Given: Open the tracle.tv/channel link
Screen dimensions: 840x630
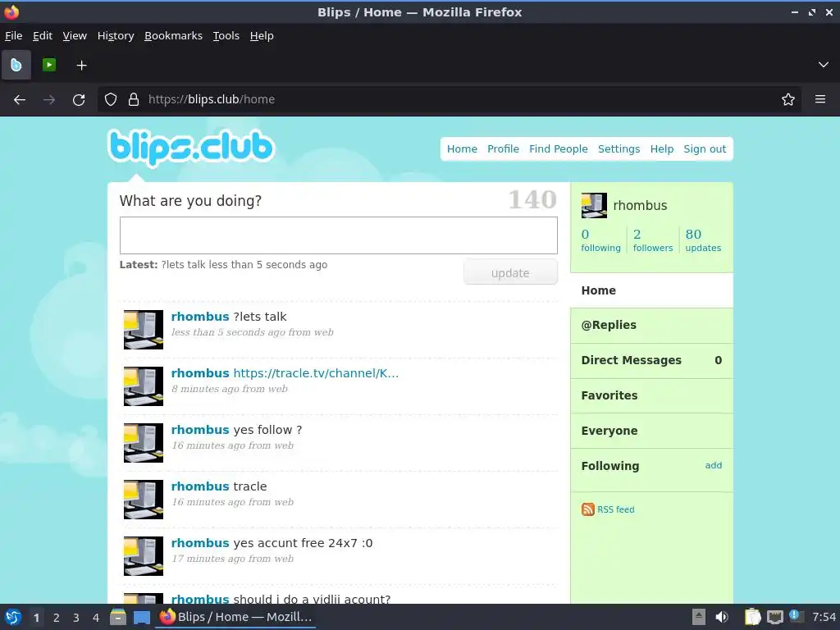Looking at the screenshot, I should point(316,373).
